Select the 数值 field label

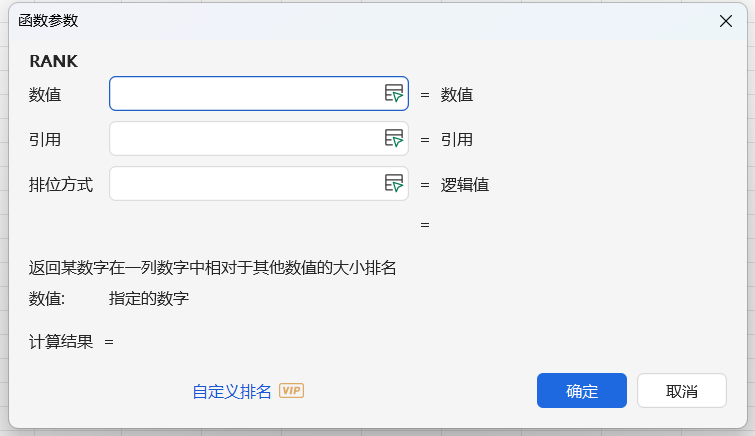(45, 95)
